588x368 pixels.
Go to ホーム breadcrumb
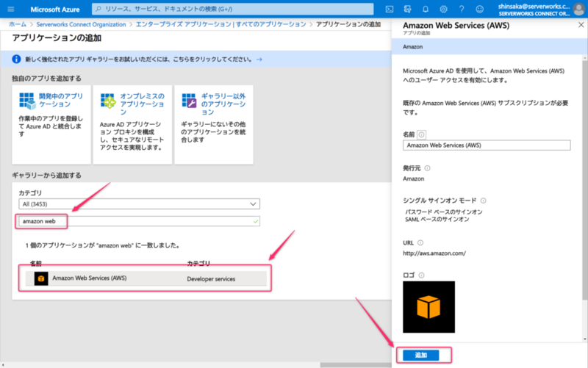(18, 24)
